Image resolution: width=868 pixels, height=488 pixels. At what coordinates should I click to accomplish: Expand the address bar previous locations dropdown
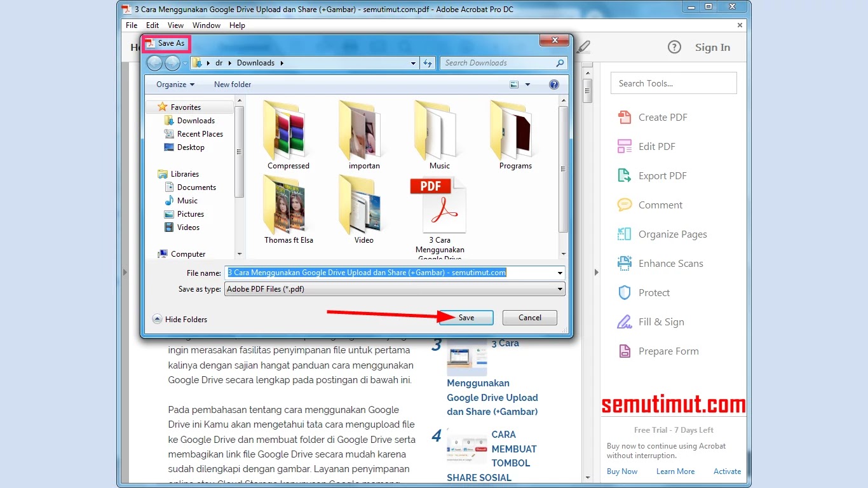click(413, 63)
